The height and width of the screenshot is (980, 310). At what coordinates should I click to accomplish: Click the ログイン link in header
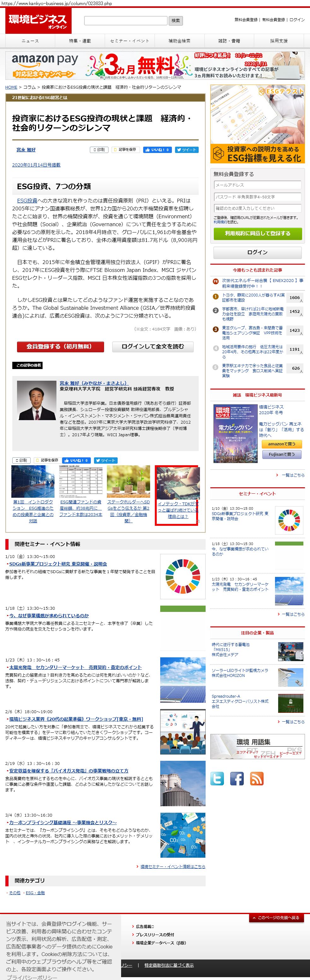point(297,20)
